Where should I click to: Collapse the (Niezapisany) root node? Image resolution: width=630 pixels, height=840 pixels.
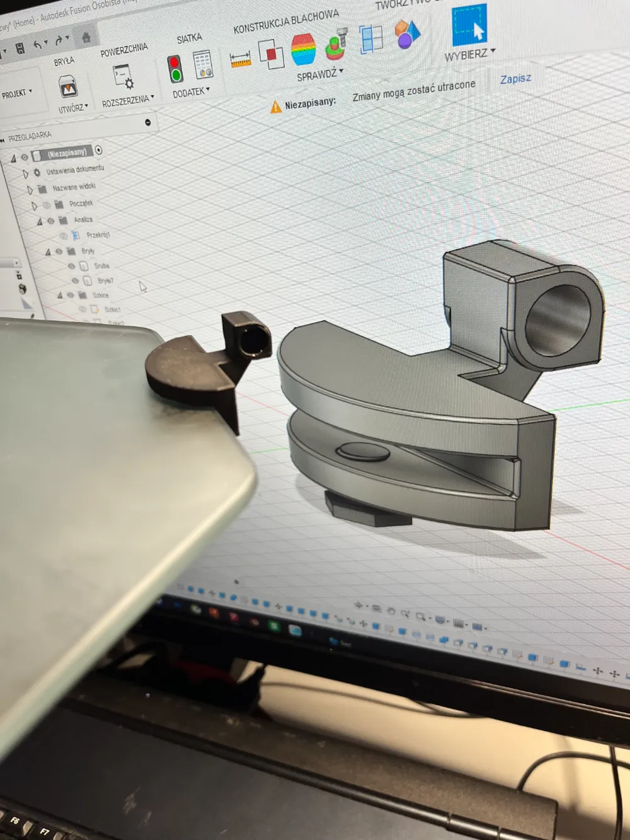[13, 158]
